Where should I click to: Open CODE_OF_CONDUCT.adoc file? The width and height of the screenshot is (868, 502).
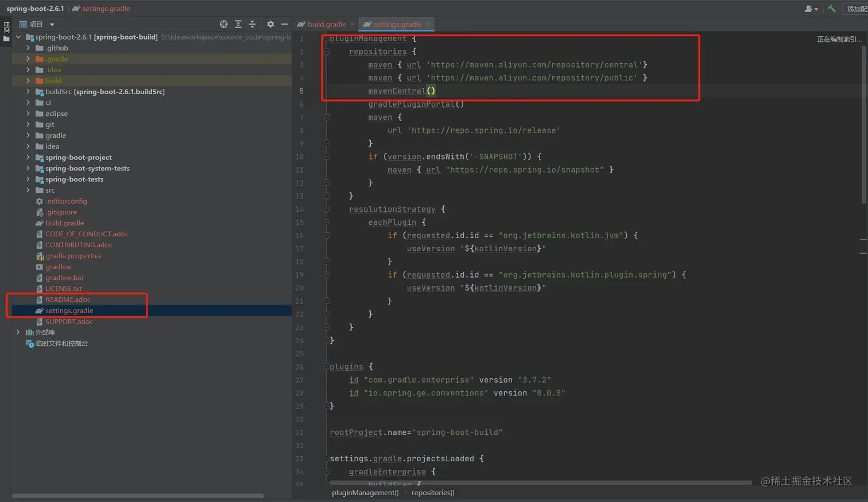click(x=87, y=234)
